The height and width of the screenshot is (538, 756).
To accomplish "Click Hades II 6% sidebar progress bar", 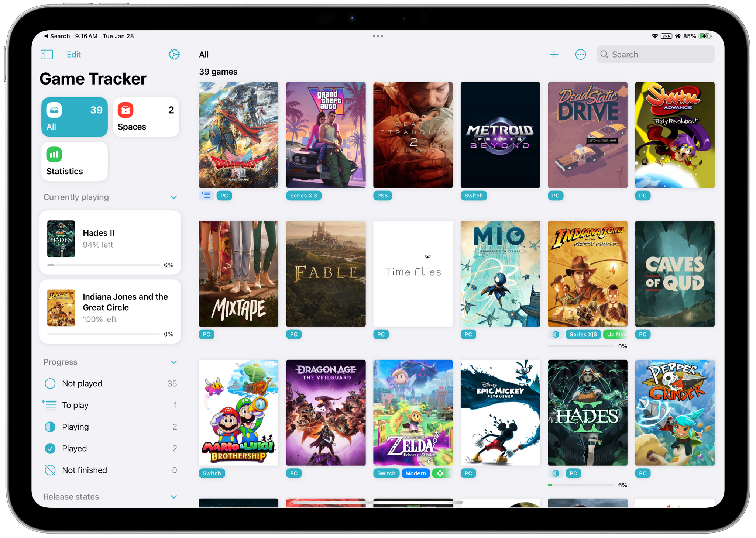I will pyautogui.click(x=104, y=265).
